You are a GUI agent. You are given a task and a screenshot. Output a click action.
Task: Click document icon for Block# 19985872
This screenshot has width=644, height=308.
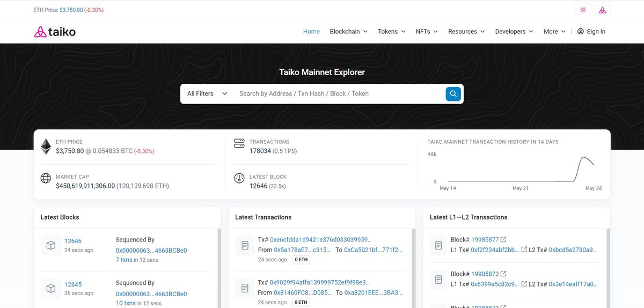(438, 280)
